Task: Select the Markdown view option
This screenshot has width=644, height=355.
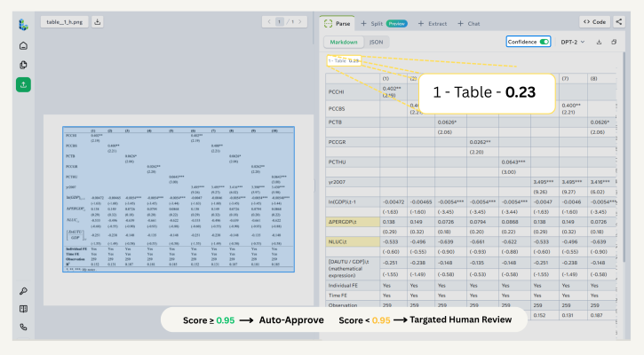Action: pos(346,42)
